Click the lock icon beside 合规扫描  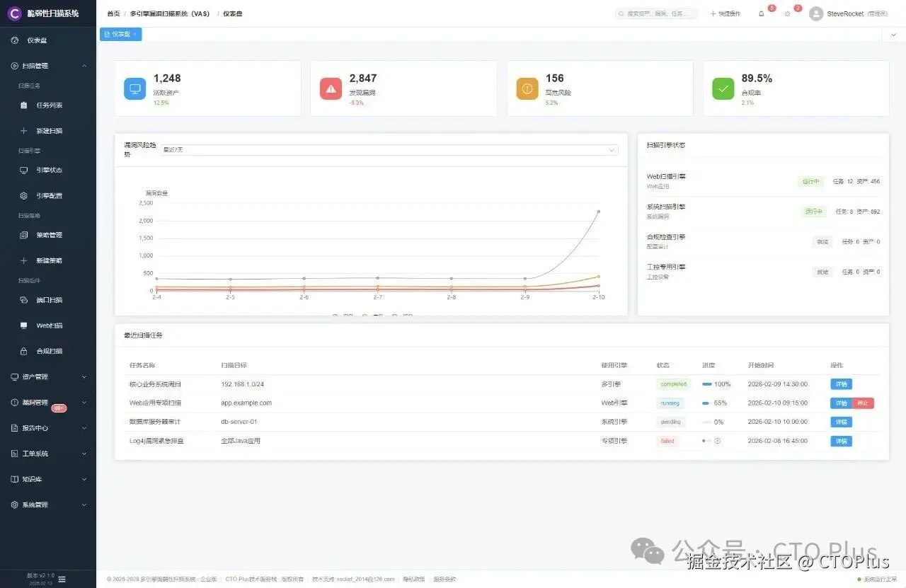pos(23,351)
